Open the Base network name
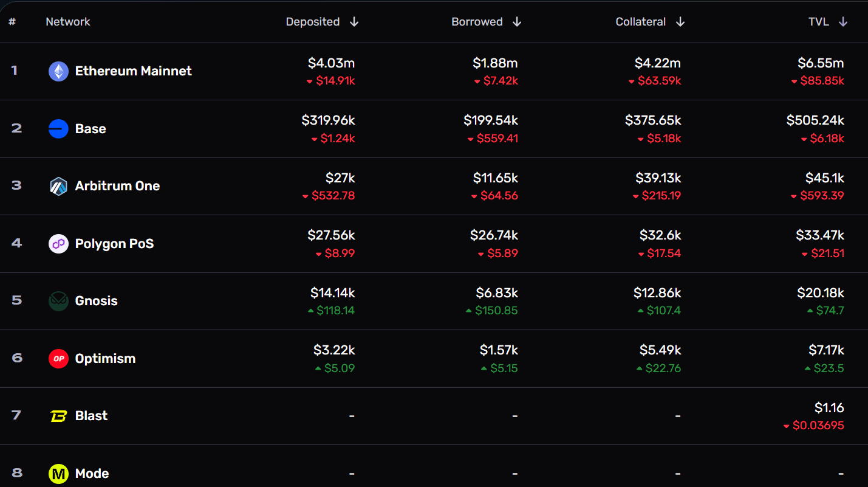 (91, 129)
